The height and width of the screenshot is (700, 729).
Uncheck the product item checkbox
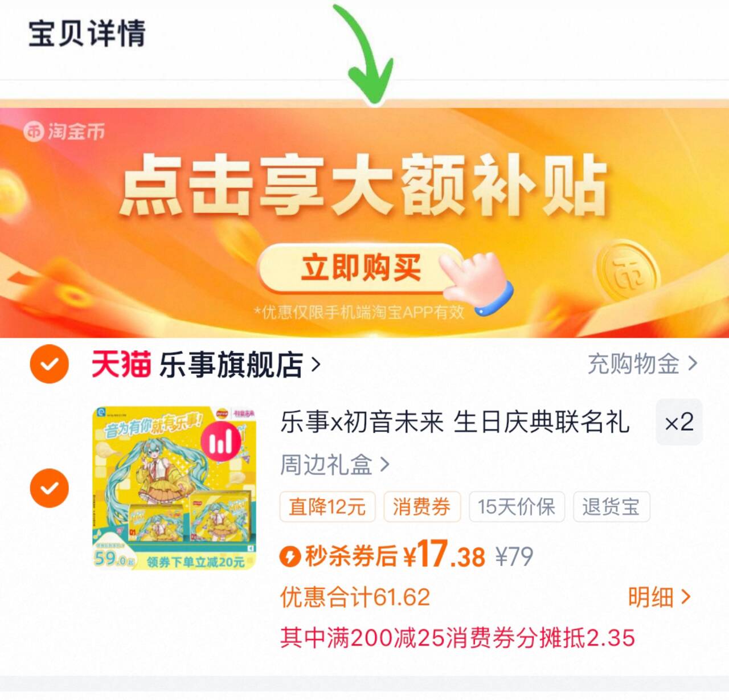(50, 488)
